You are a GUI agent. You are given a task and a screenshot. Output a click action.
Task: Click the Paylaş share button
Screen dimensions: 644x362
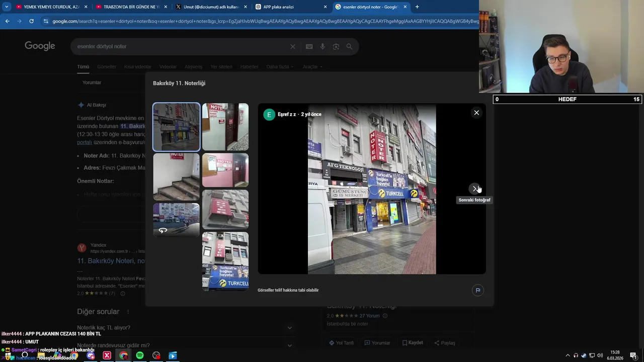pyautogui.click(x=444, y=343)
